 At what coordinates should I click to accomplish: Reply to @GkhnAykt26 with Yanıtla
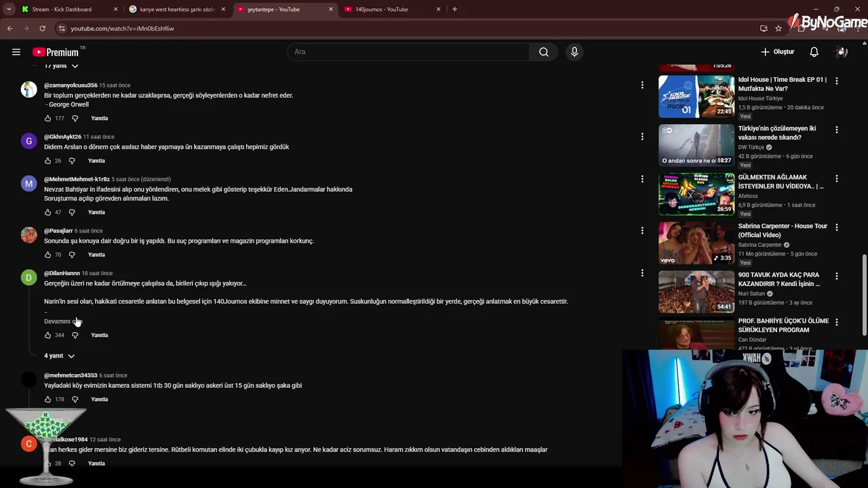point(96,161)
